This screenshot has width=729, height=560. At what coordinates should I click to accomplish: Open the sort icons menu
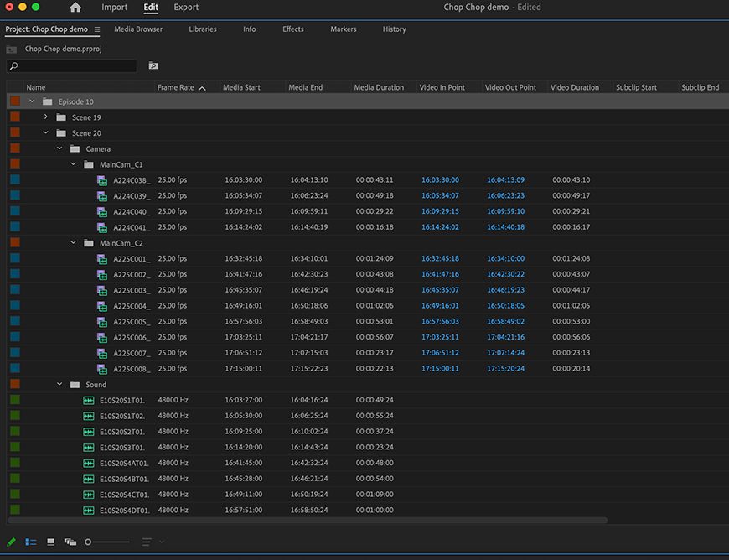pyautogui.click(x=147, y=542)
